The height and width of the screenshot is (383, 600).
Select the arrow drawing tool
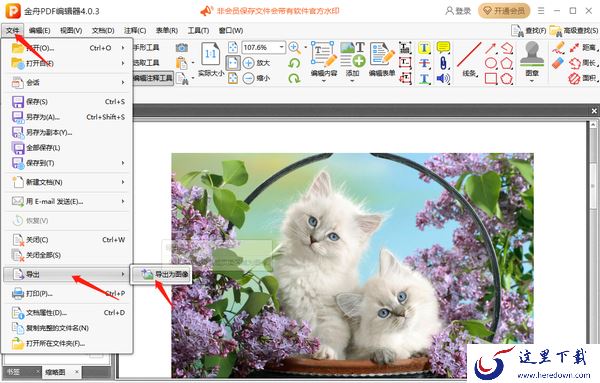coord(491,48)
